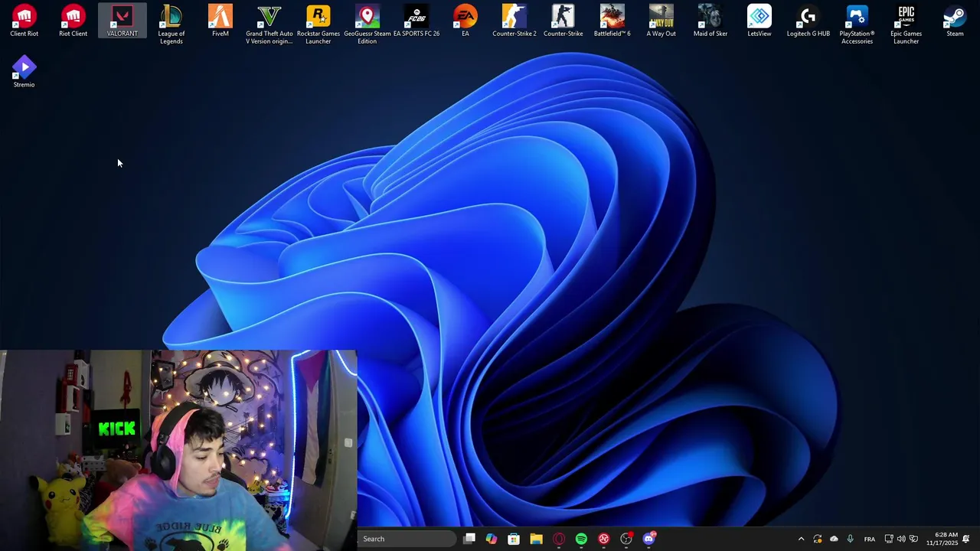The image size is (980, 551).
Task: Open the Epic Games Launcher icon
Action: pos(906,24)
